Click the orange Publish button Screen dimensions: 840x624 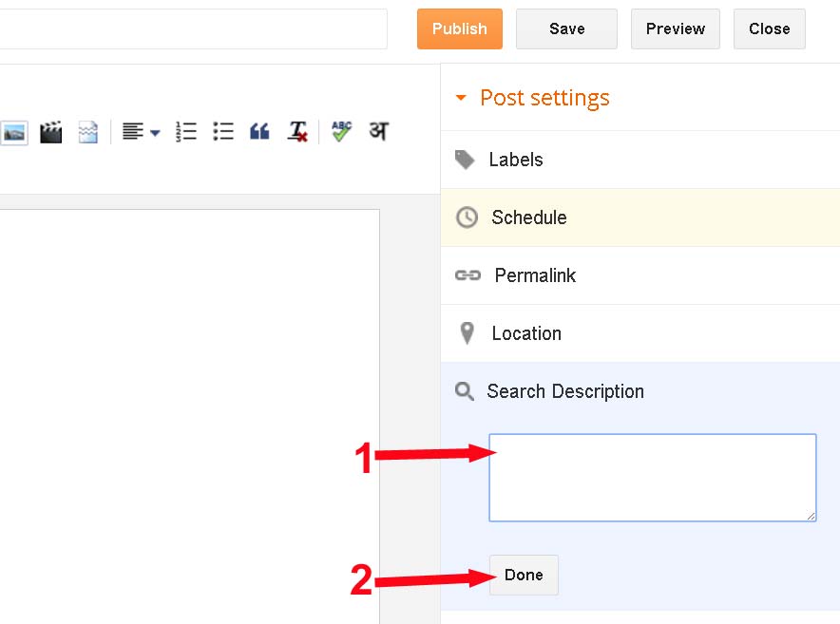[459, 28]
